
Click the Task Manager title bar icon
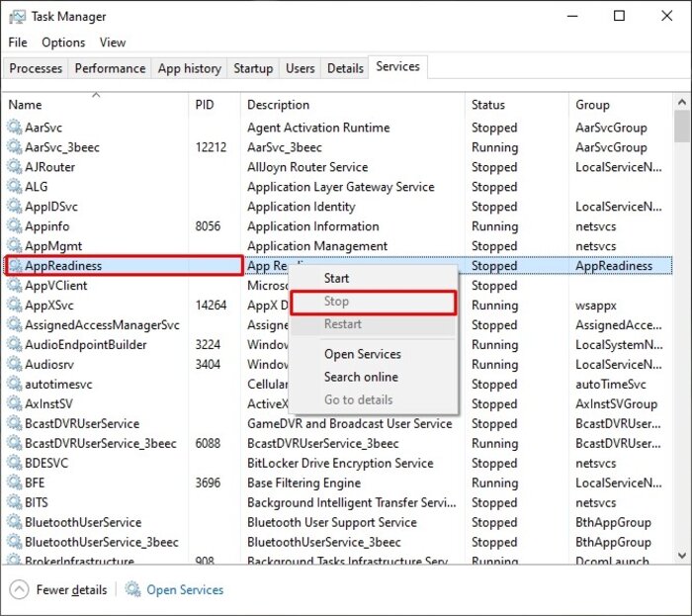tap(17, 17)
